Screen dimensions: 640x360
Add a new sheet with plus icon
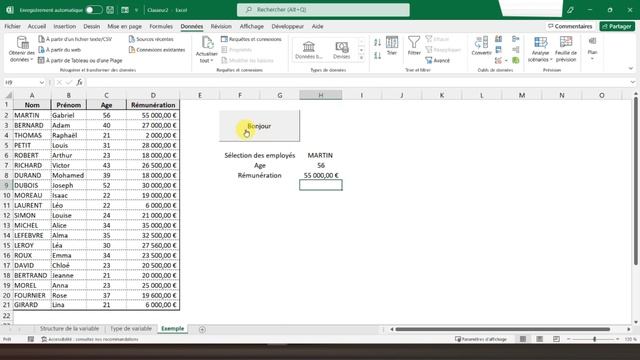click(202, 329)
